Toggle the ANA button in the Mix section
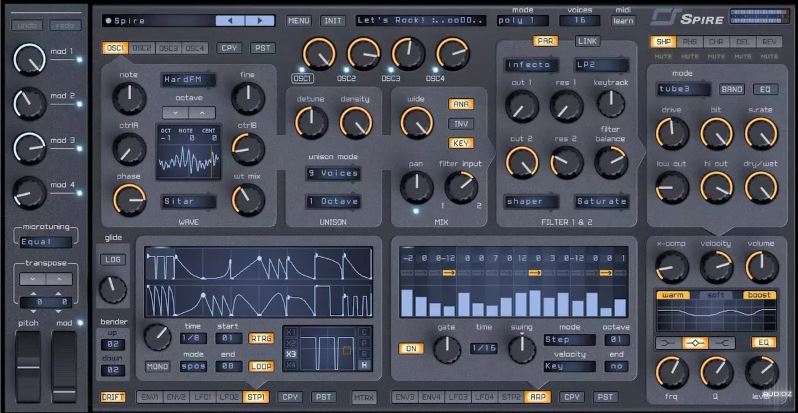This screenshot has width=798, height=413. [x=461, y=104]
